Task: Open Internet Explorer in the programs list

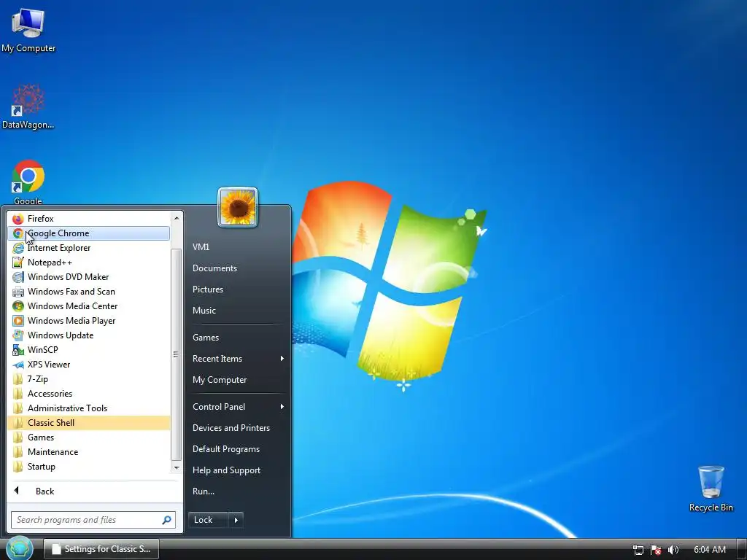Action: click(x=88, y=248)
